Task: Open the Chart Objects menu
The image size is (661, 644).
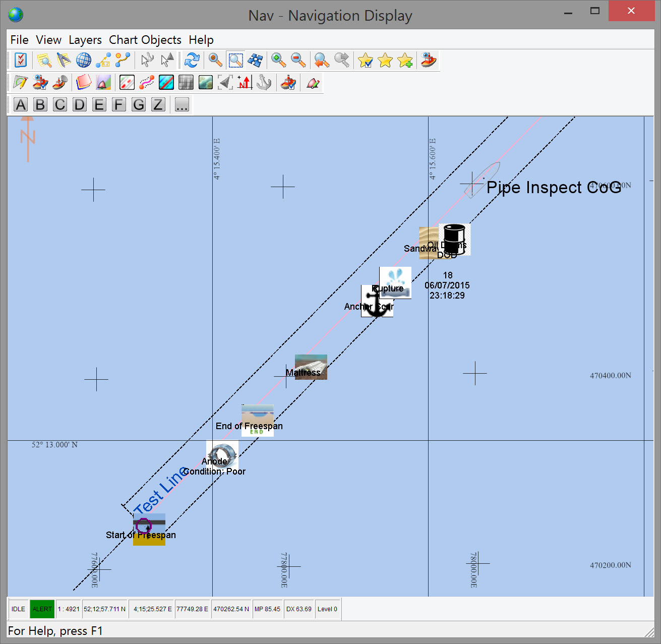Action: point(145,40)
